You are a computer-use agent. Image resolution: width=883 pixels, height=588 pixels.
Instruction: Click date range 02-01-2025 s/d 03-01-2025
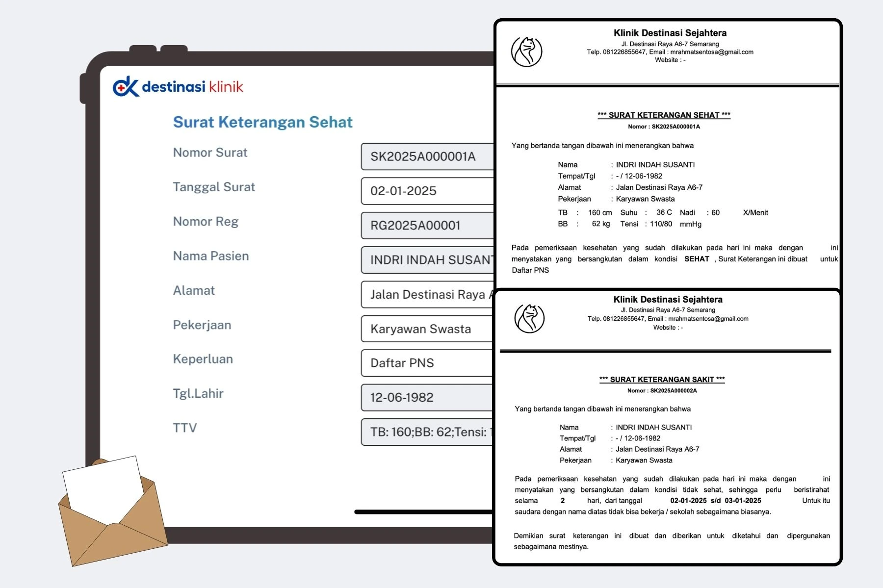point(716,501)
